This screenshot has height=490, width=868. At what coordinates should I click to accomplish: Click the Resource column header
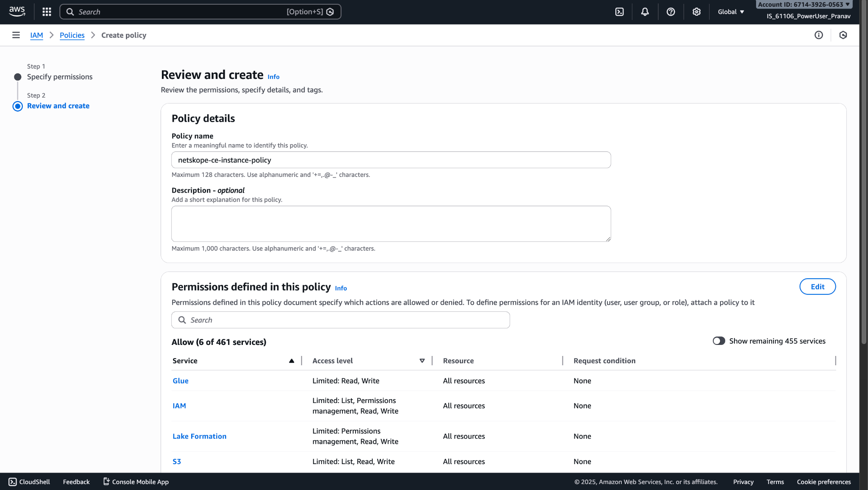458,361
